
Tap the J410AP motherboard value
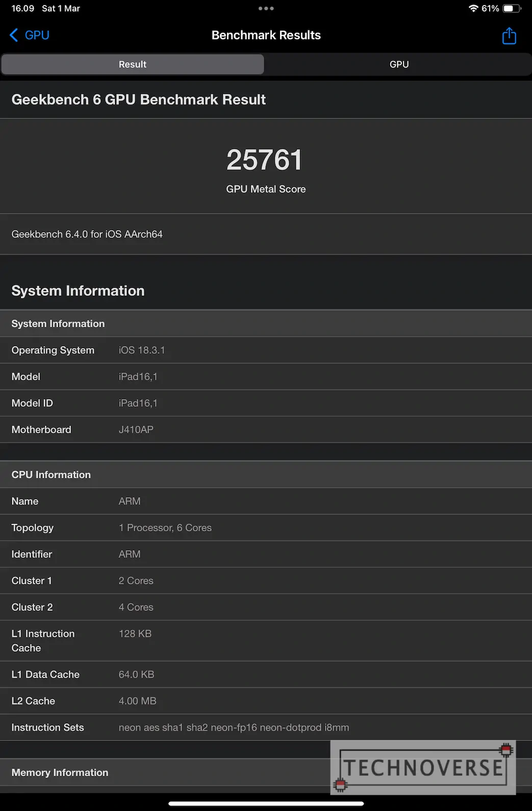click(x=136, y=430)
